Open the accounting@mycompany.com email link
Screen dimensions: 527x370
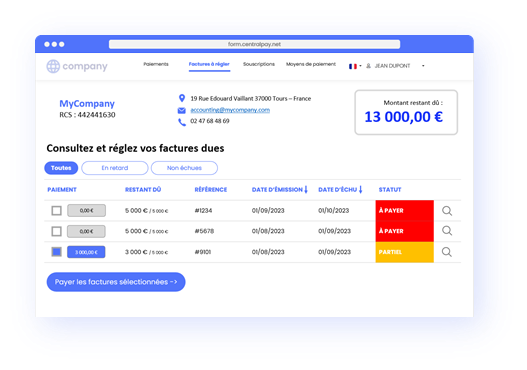pos(230,110)
